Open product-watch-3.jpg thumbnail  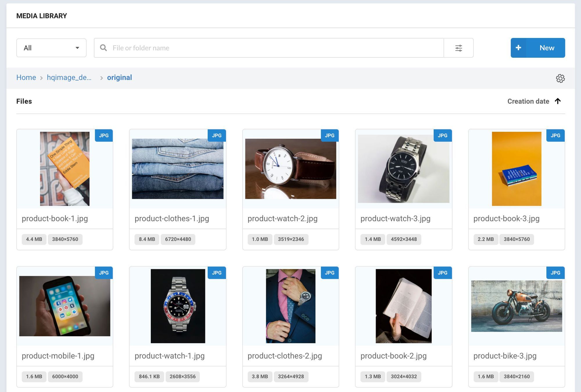point(404,169)
